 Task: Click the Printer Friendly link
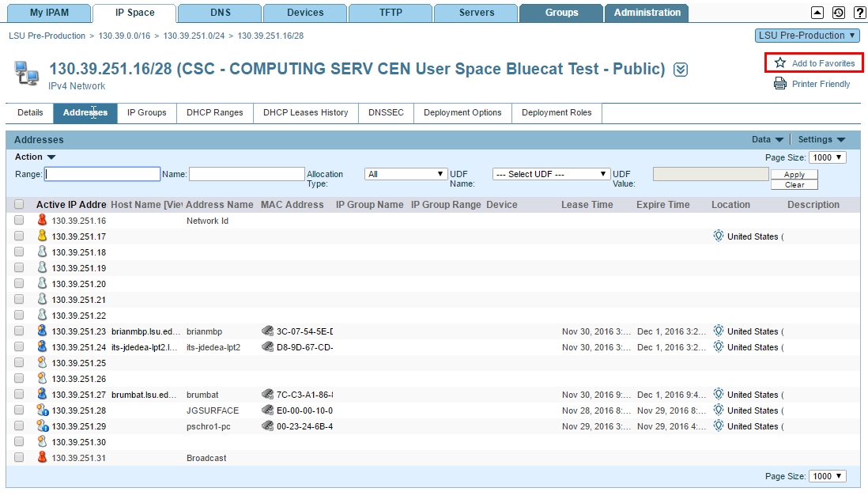tap(821, 84)
